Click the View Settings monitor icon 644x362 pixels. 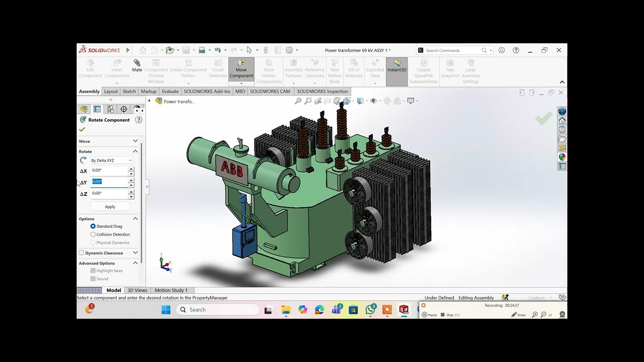411,101
